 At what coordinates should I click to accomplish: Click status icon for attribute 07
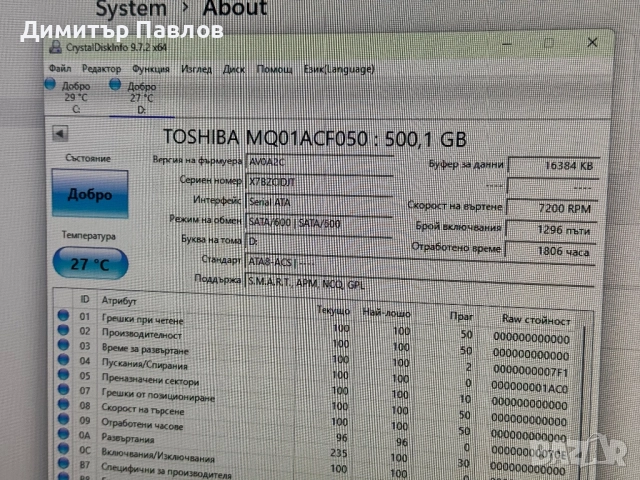[63, 389]
